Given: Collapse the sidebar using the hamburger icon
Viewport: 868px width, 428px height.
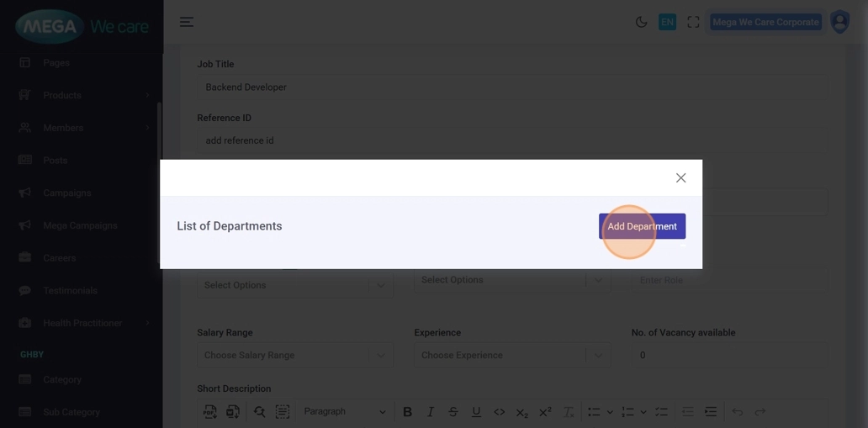Looking at the screenshot, I should 187,23.
